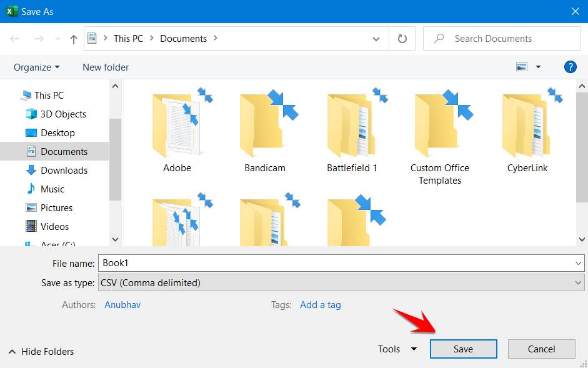This screenshot has width=588, height=368.
Task: Click the search magnifier icon
Action: pos(439,38)
